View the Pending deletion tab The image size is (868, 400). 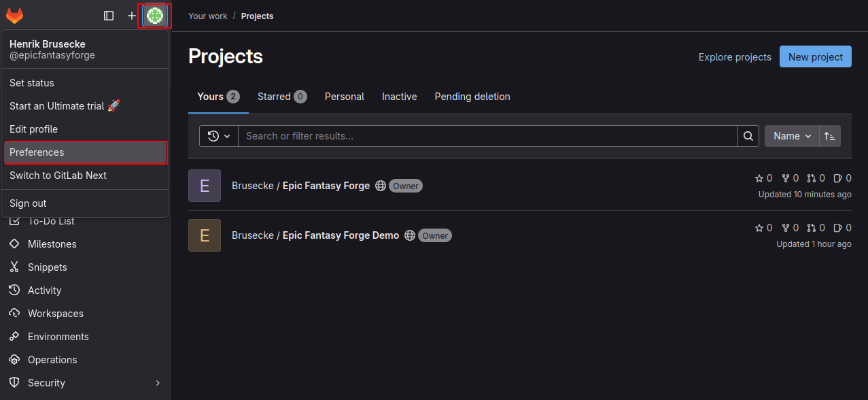click(472, 97)
